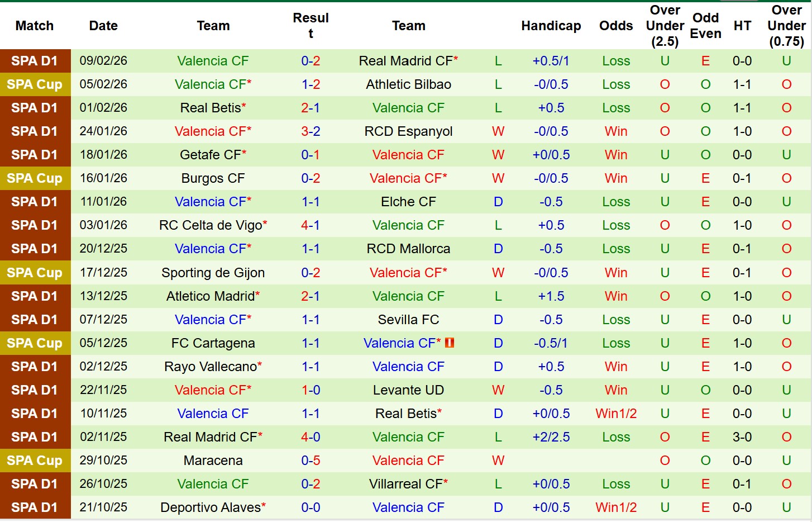Open the Elche CF team link
The width and height of the screenshot is (812, 522).
click(x=408, y=202)
